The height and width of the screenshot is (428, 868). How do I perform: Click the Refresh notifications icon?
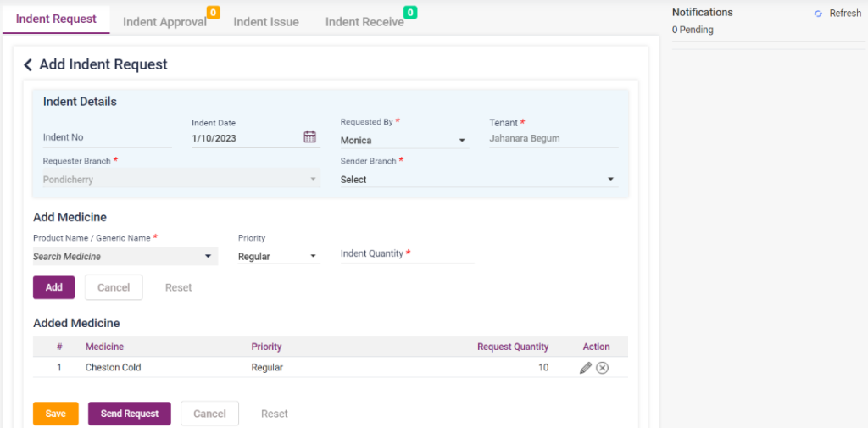(x=818, y=14)
